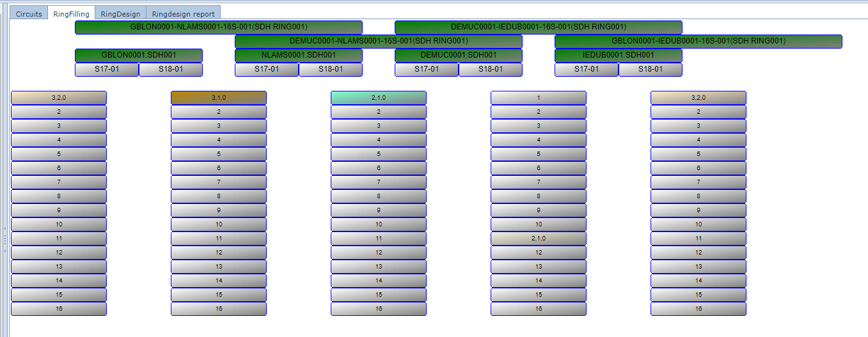Select the Ringdesign report tab
Viewport: 868px width, 337px height.
183,13
